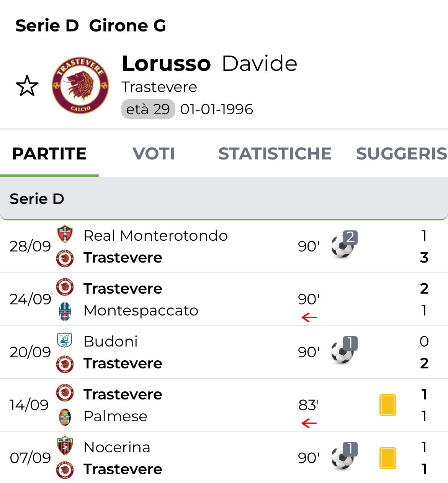The width and height of the screenshot is (448, 483).
Task: Click the Trastevere team name under the player
Action: click(x=159, y=87)
